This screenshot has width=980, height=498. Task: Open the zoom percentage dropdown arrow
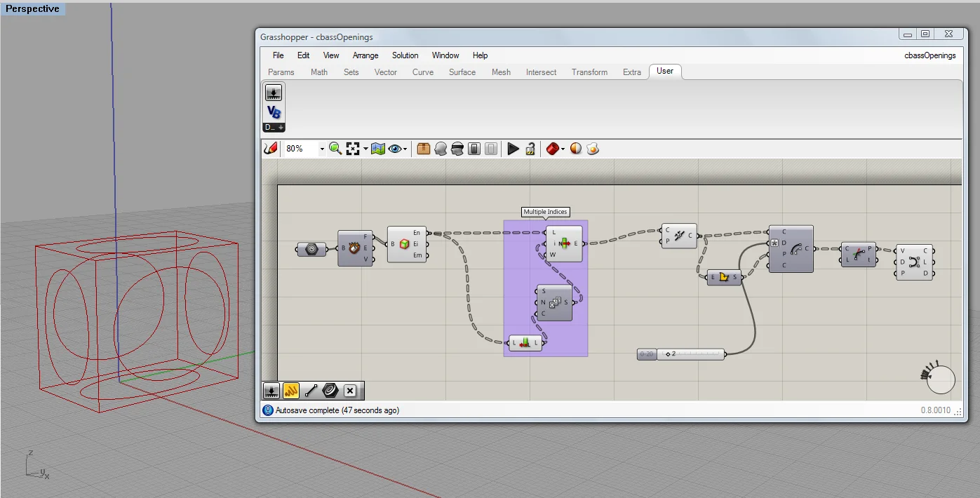click(x=322, y=149)
